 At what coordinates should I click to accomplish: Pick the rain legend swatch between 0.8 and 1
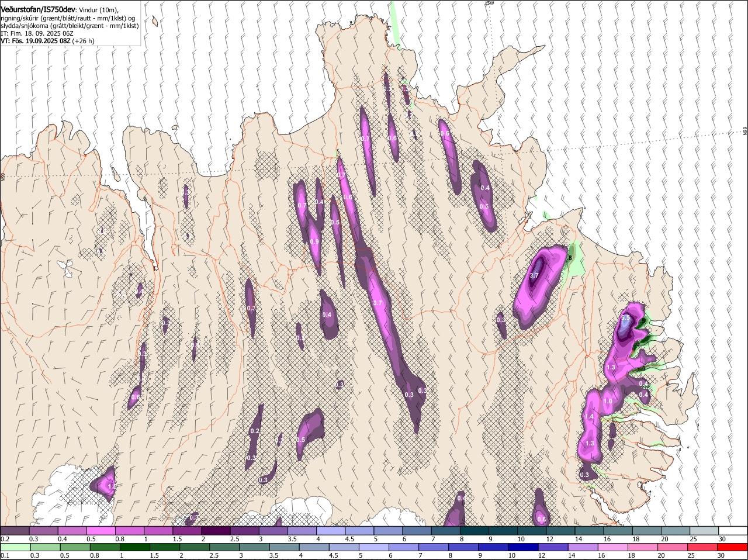[104, 547]
